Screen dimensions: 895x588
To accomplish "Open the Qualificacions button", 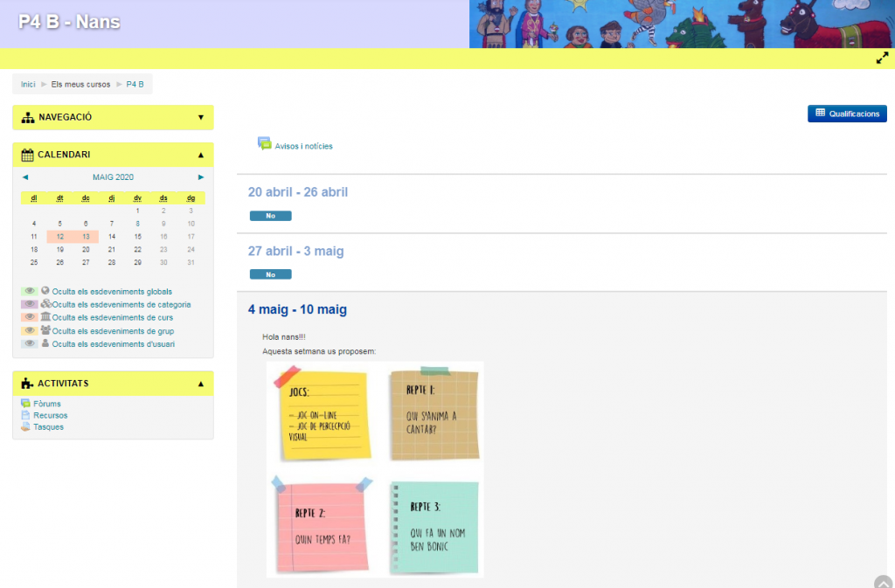I will point(847,114).
